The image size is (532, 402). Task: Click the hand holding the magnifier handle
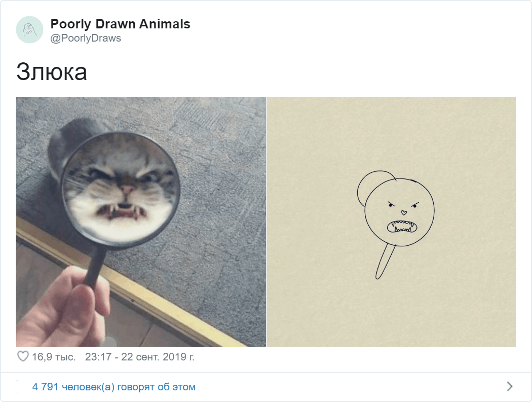64,306
